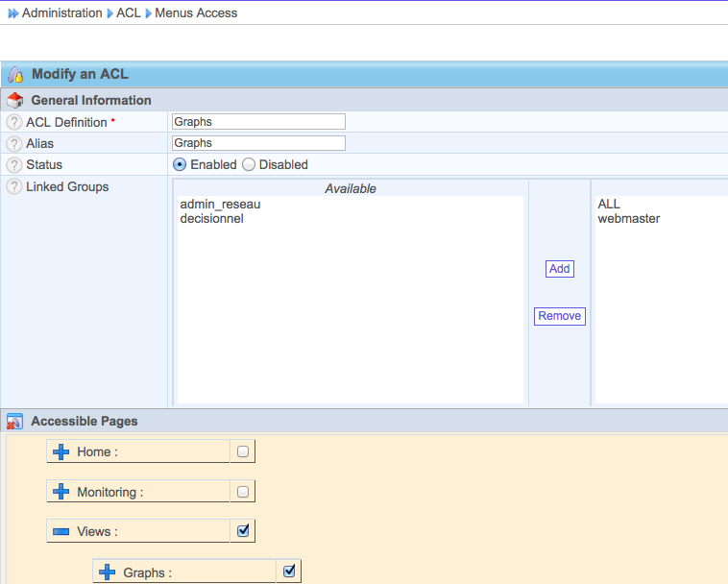
Task: Go to Administration in breadcrumb
Action: pyautogui.click(x=61, y=13)
